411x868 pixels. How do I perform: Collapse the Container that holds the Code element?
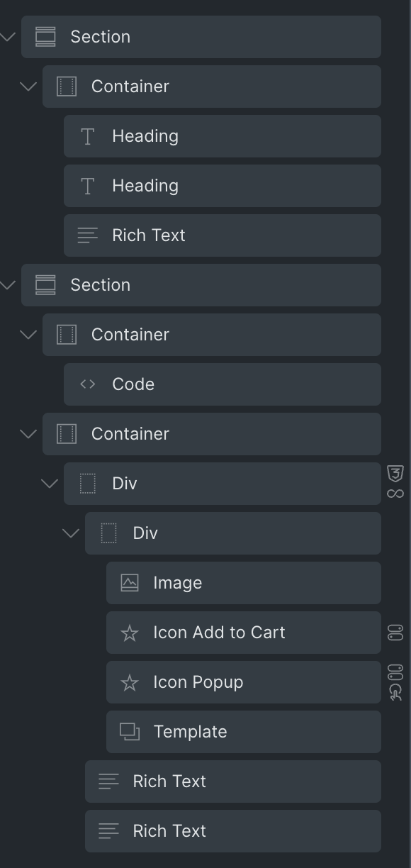pos(28,335)
